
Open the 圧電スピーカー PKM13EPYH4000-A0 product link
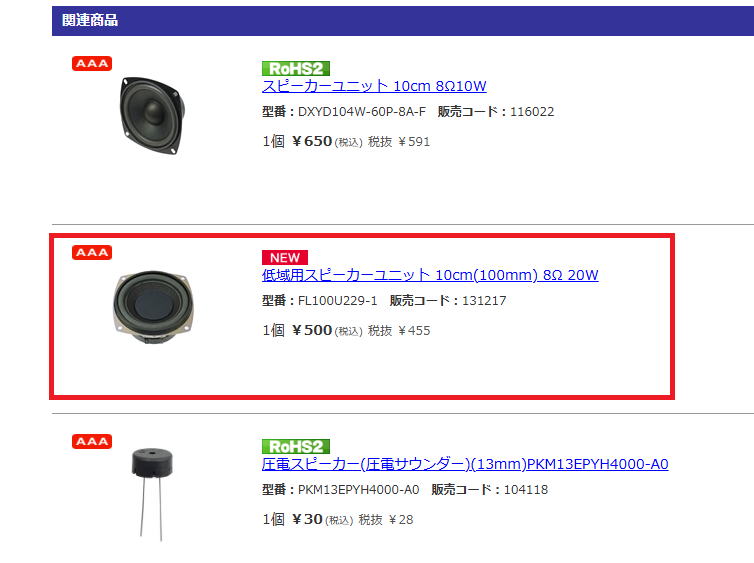pos(465,464)
